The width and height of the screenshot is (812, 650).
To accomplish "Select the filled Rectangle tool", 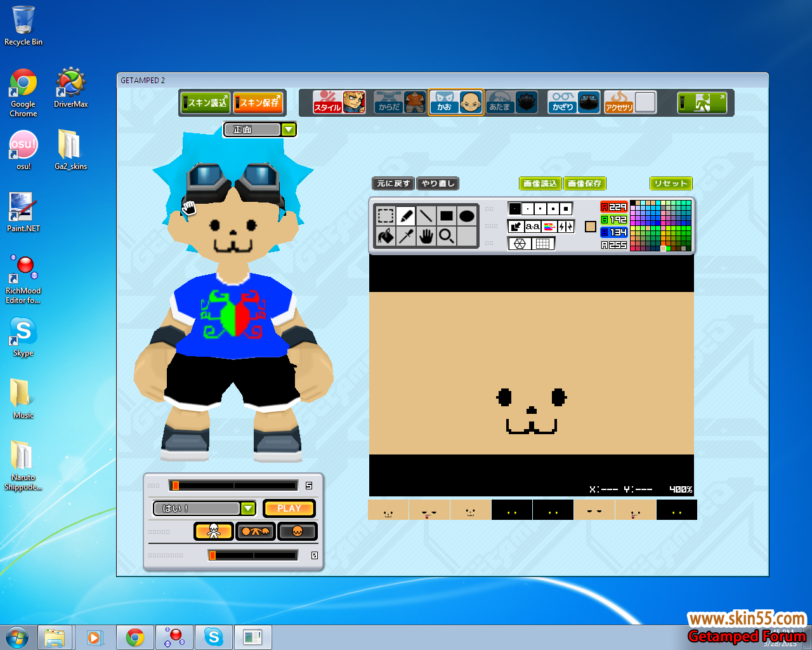I will 447,216.
